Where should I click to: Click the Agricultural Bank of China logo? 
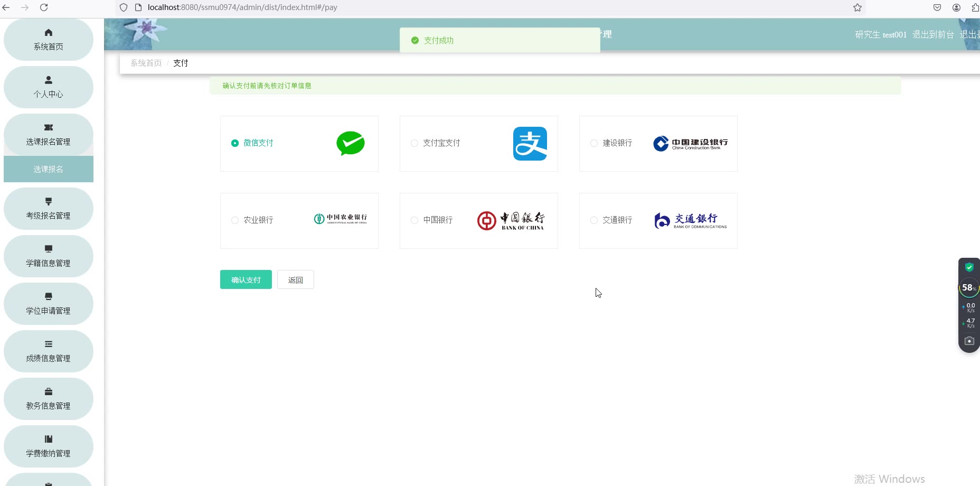tap(341, 219)
